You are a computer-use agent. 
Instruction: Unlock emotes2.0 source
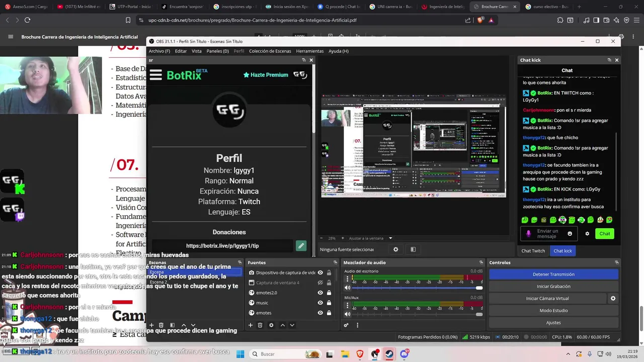(329, 293)
